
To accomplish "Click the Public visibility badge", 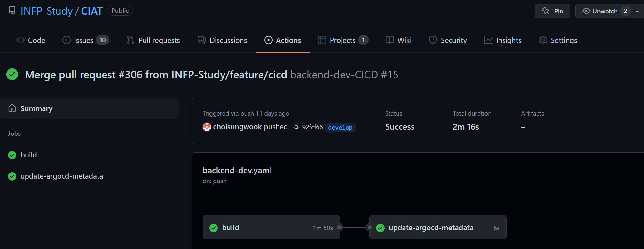I will 120,11.
